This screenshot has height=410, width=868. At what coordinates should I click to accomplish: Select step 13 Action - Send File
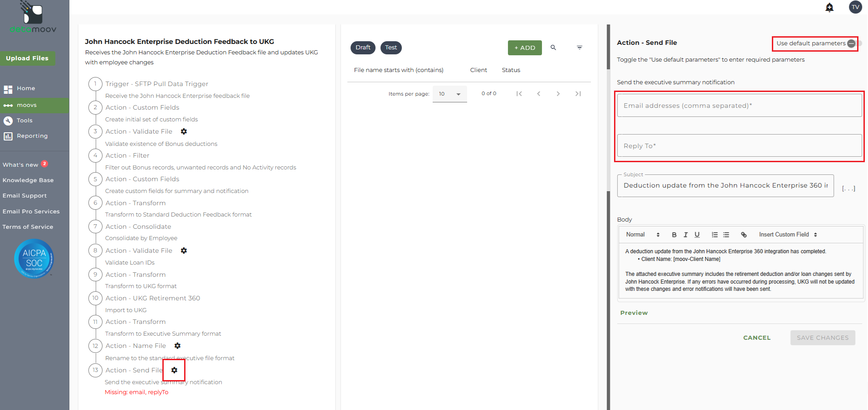[x=134, y=370]
